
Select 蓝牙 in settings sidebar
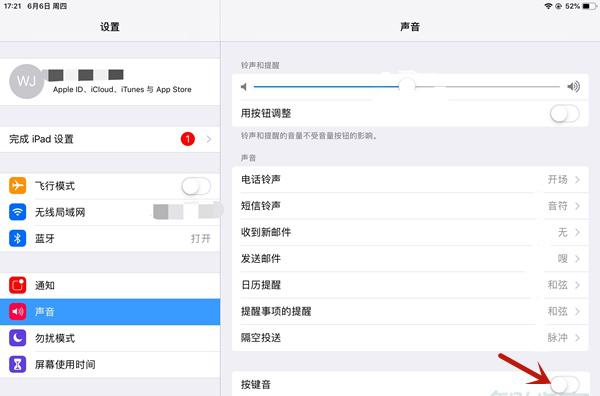[x=110, y=238]
